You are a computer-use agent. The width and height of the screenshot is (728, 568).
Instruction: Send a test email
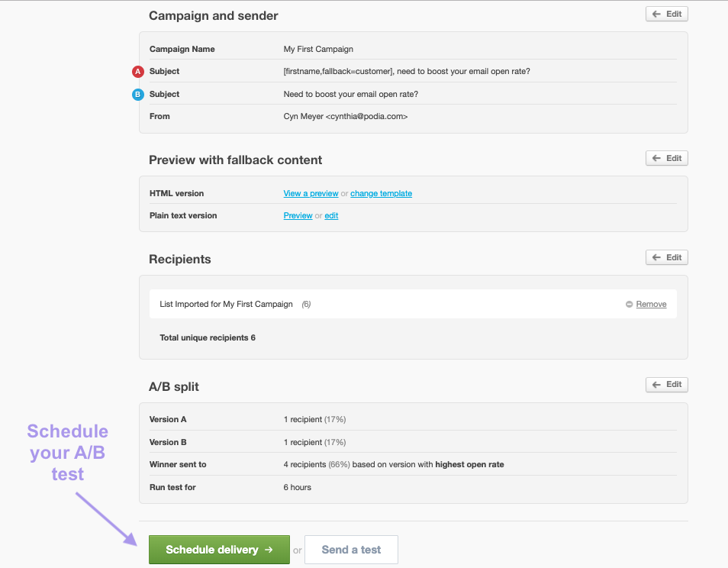pos(351,550)
